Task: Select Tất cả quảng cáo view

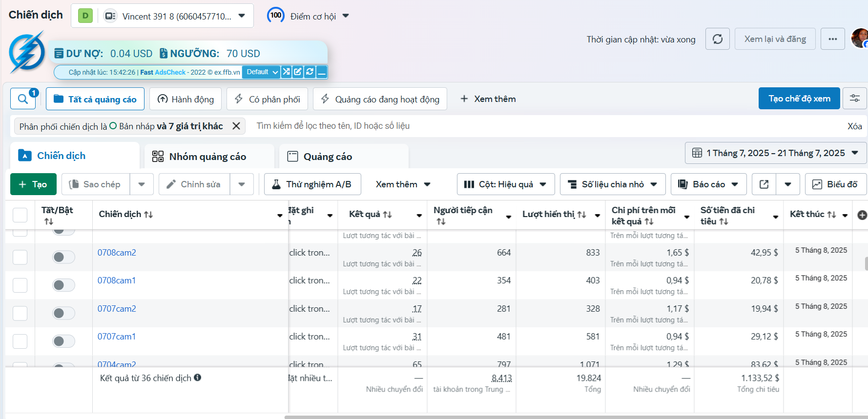Action: pos(95,99)
